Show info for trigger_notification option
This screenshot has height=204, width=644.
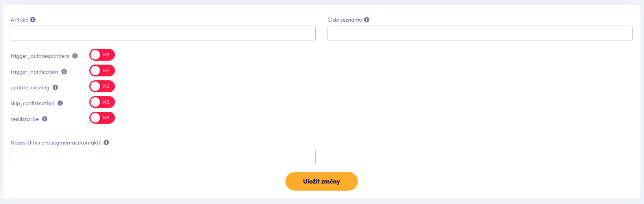coord(64,72)
